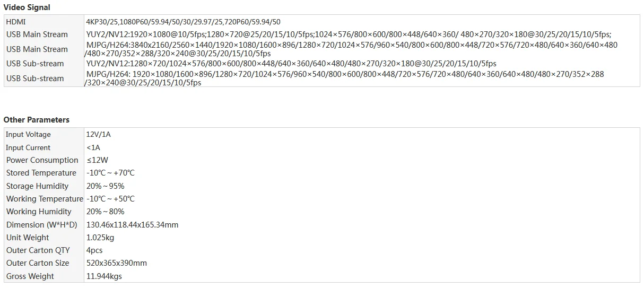Click the HDMI value starting with 4KP30/25

(x=183, y=22)
